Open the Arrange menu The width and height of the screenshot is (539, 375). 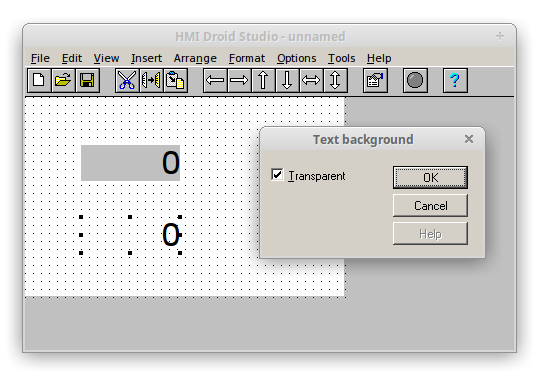195,58
